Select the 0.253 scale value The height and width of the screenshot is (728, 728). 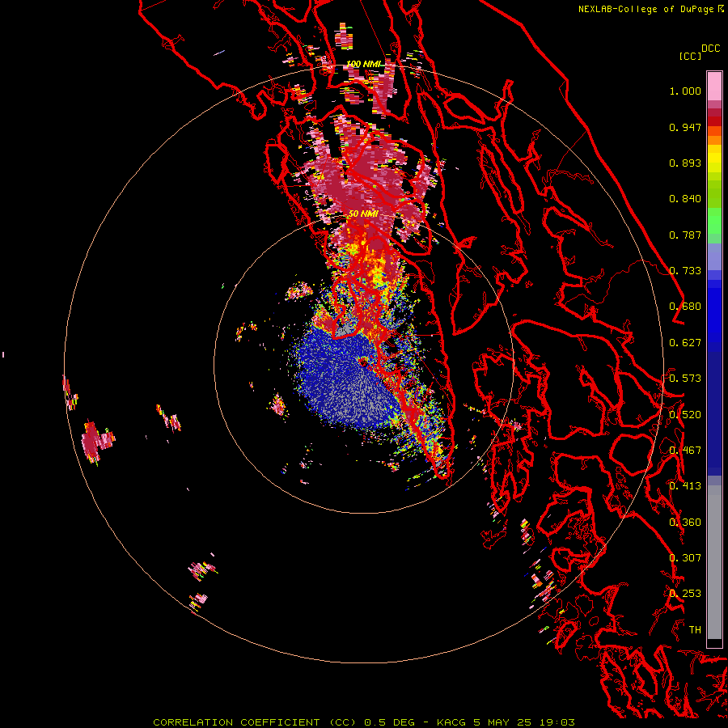tap(685, 594)
